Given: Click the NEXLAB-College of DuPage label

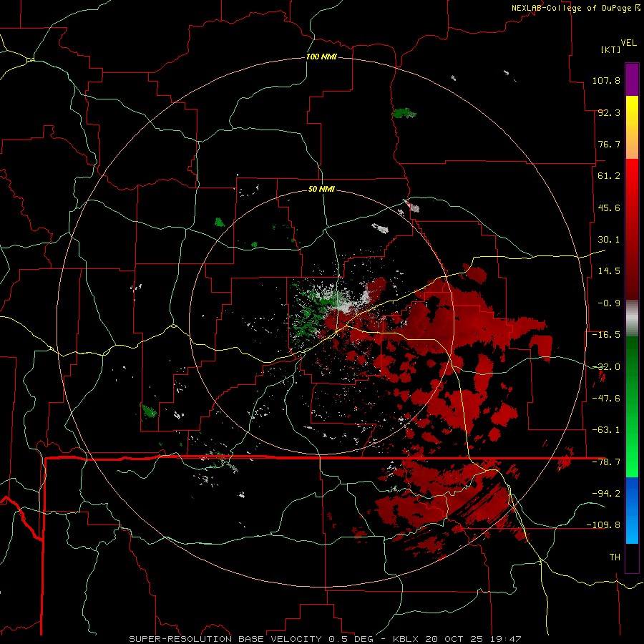Looking at the screenshot, I should (575, 8).
